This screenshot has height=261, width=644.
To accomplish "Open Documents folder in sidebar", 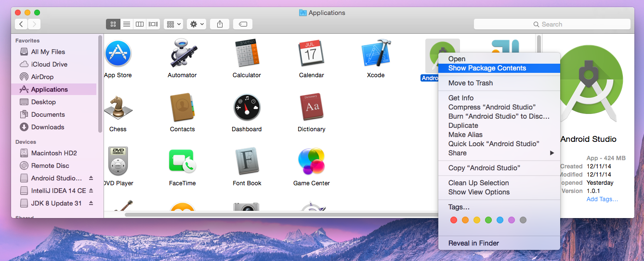I will [53, 114].
